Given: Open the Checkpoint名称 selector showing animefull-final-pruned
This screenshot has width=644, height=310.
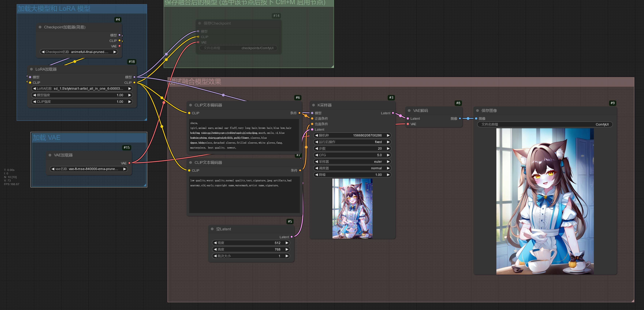Looking at the screenshot, I should tap(79, 52).
